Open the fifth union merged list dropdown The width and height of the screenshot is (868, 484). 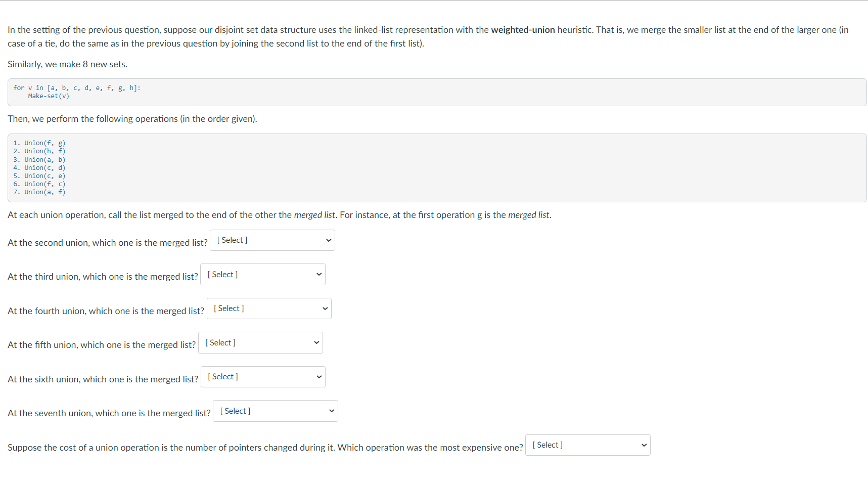[x=260, y=342]
